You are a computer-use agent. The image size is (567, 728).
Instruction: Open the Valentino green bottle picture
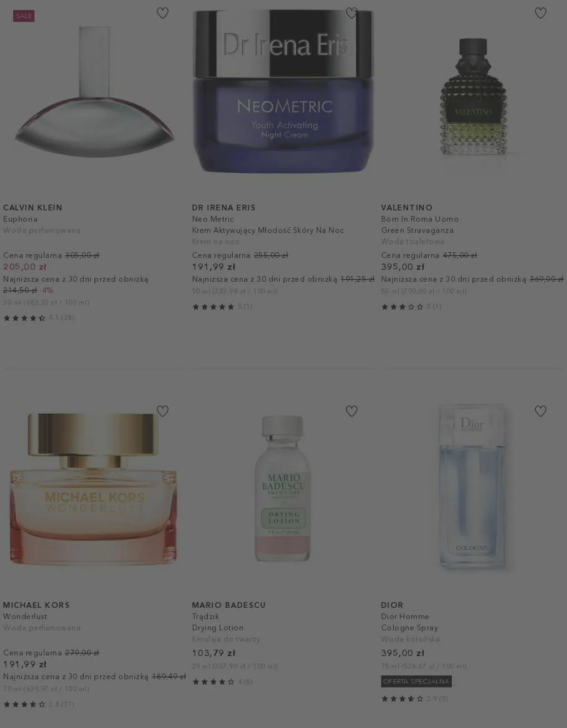click(473, 97)
